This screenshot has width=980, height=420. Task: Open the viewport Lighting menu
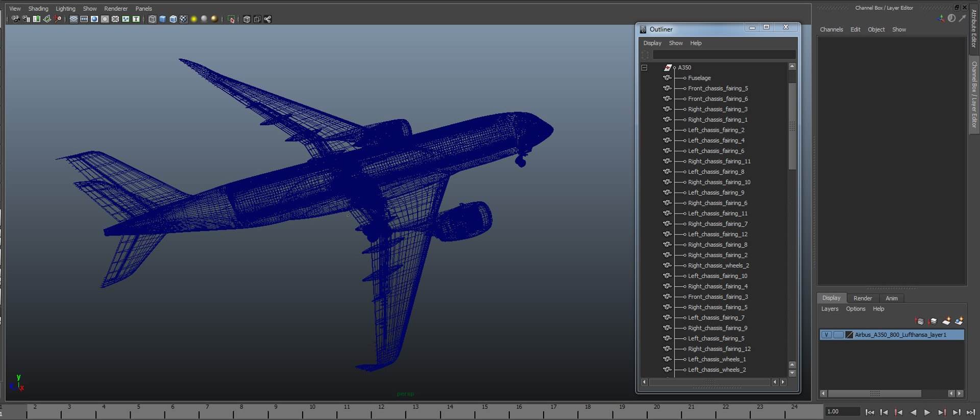point(65,9)
